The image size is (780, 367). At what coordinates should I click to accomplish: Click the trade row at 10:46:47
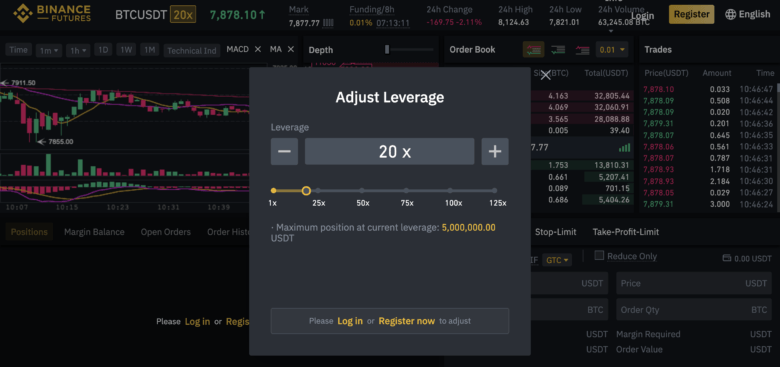click(708, 89)
